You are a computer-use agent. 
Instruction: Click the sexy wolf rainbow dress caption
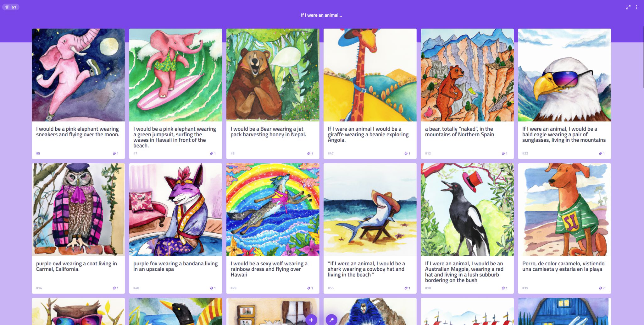pos(269,269)
